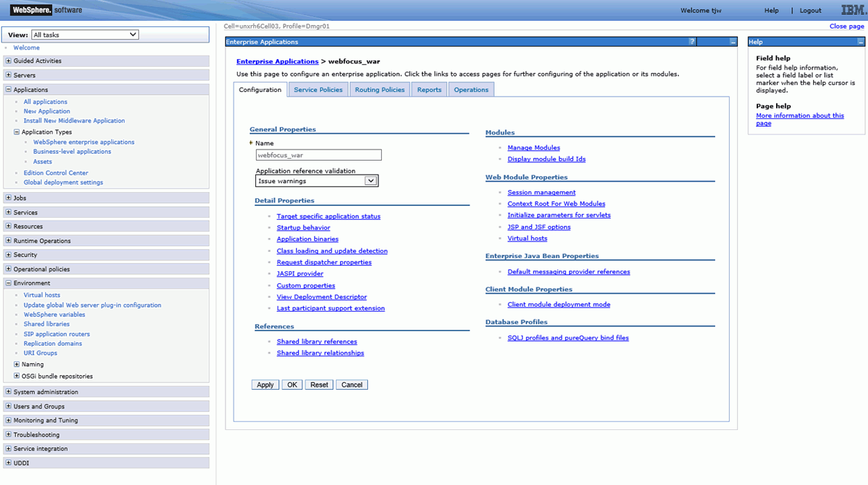The width and height of the screenshot is (868, 485).
Task: Open the Reports tab
Action: point(429,90)
